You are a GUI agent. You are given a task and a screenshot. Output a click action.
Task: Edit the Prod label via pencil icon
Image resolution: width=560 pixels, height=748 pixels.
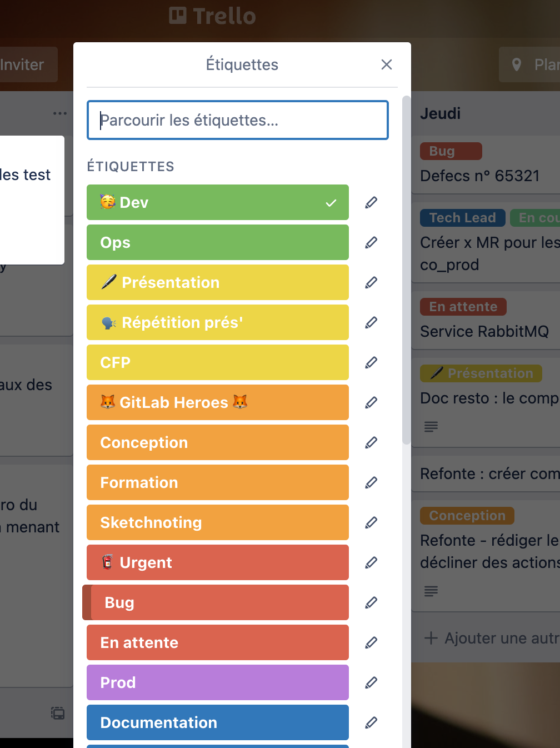coord(371,682)
